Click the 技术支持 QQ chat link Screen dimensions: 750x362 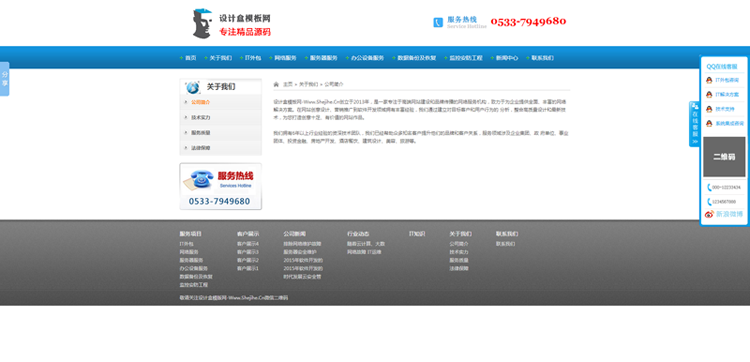[725, 109]
